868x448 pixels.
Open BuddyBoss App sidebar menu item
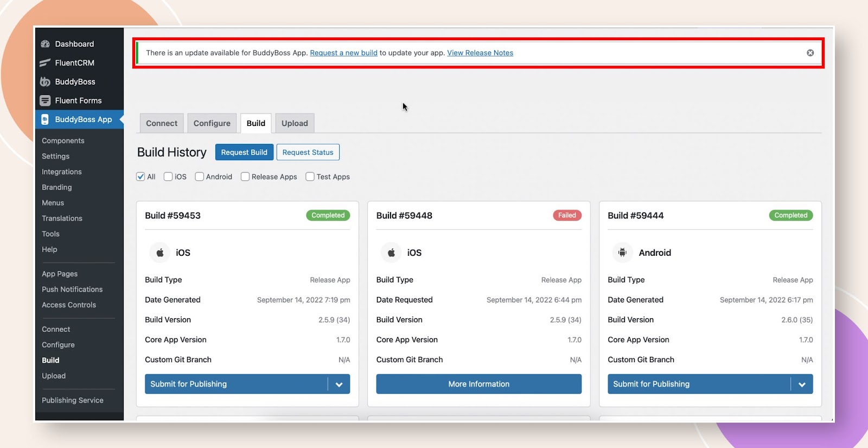(x=79, y=119)
